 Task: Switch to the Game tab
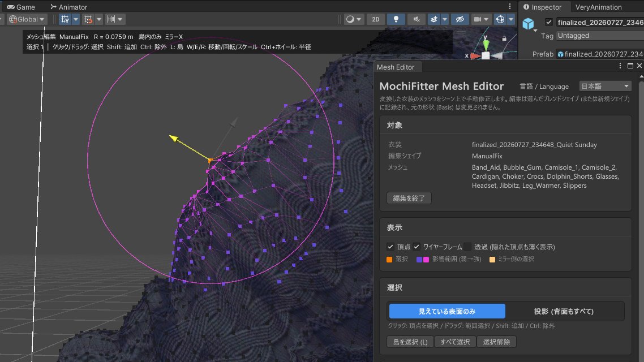pyautogui.click(x=21, y=7)
